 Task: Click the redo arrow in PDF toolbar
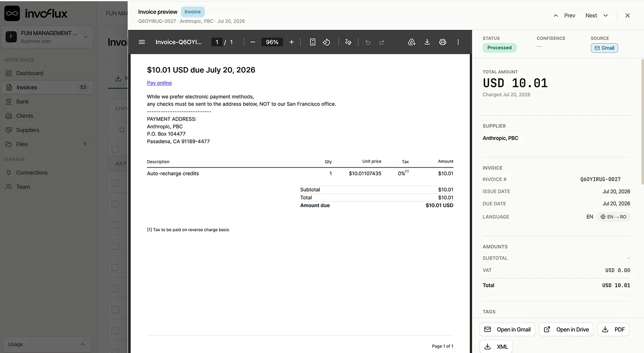pos(381,42)
